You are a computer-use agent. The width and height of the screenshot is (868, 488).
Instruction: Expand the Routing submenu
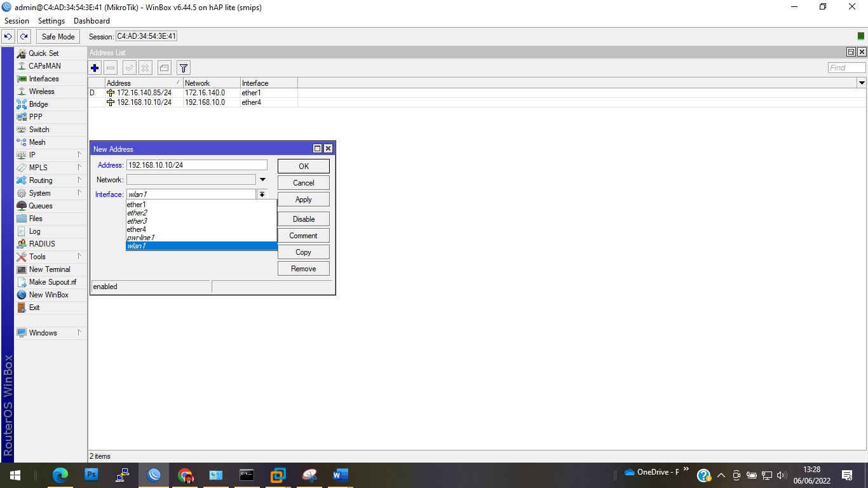point(79,180)
